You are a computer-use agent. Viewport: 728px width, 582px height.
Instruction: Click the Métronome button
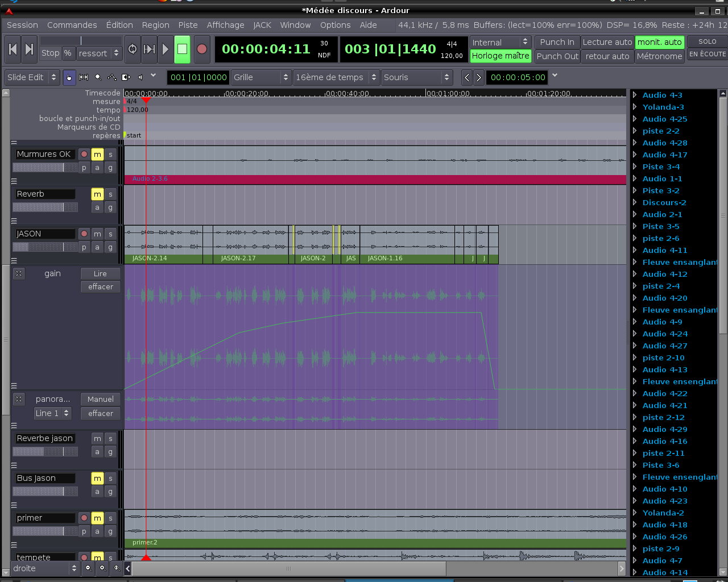(659, 56)
